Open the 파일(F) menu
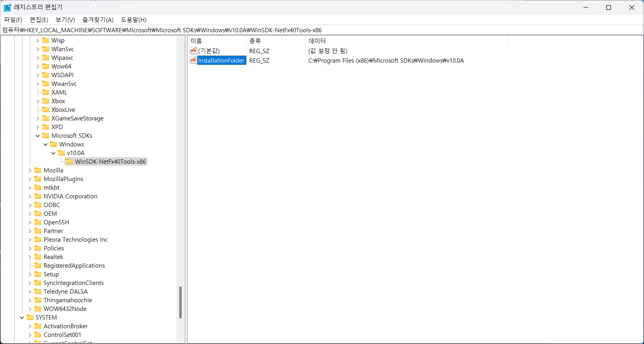Viewport: 644px width, 344px height. 13,20
